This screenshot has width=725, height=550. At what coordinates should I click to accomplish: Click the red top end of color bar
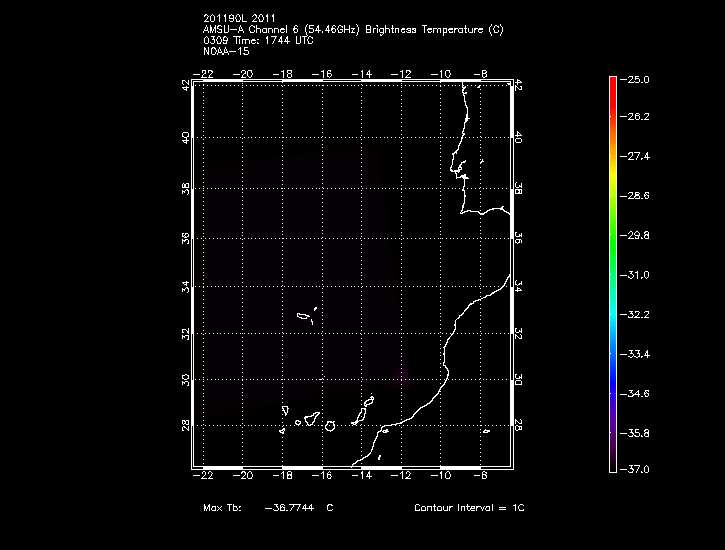[x=612, y=80]
